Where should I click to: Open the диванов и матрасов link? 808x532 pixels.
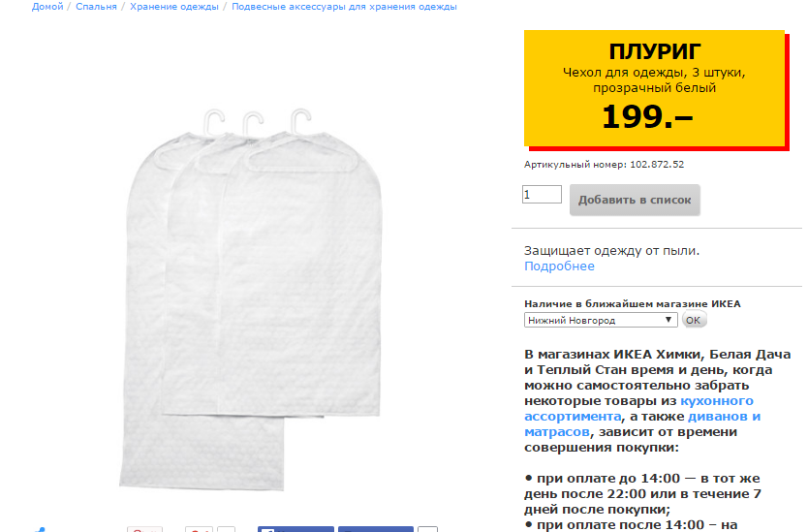tap(642, 423)
